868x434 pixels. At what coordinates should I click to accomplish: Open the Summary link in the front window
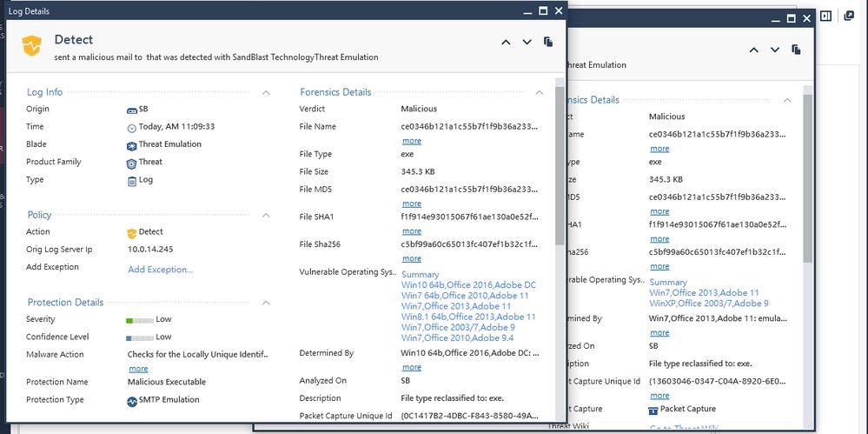click(x=421, y=274)
